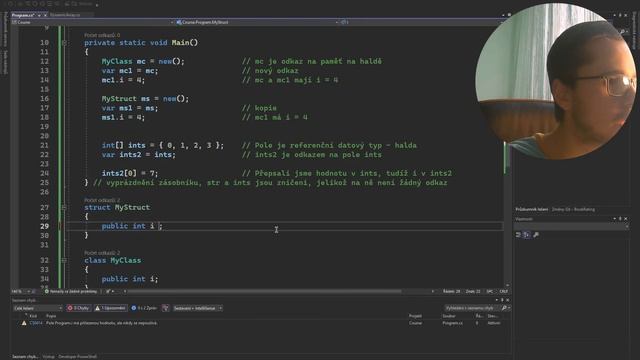This screenshot has width=640, height=360.
Task: Close the Program.cs tab
Action: 45,15
